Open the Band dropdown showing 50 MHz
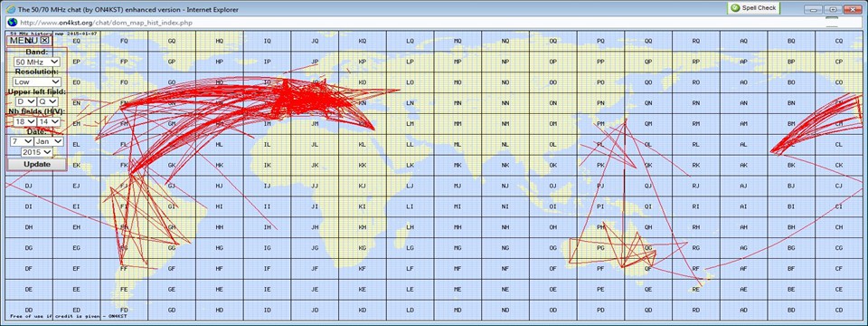 coord(37,62)
